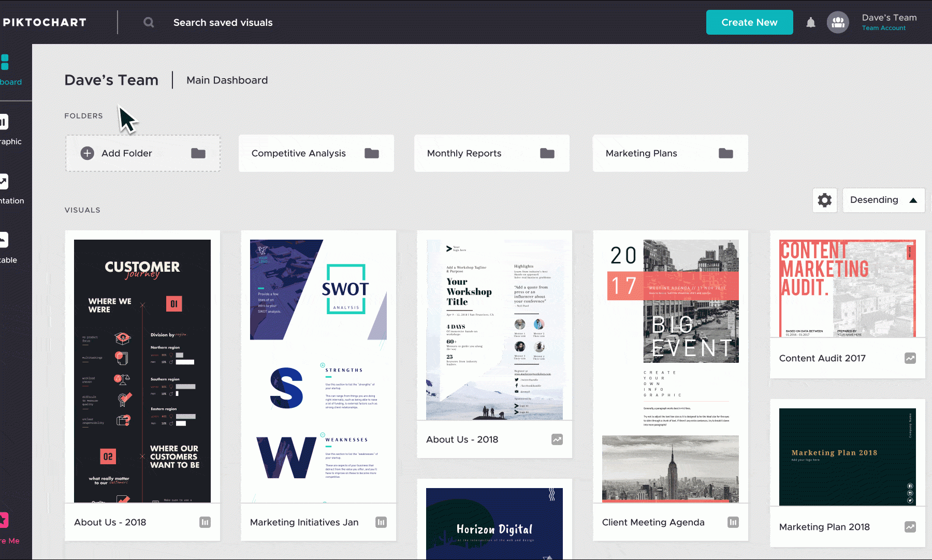Open Dave's Team account menu
The height and width of the screenshot is (560, 932).
889,22
